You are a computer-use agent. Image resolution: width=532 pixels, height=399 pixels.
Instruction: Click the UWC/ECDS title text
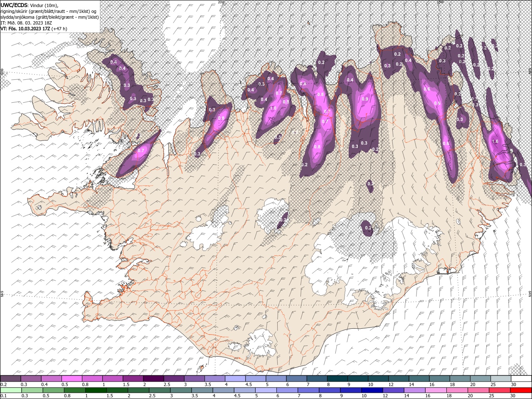coord(15,5)
